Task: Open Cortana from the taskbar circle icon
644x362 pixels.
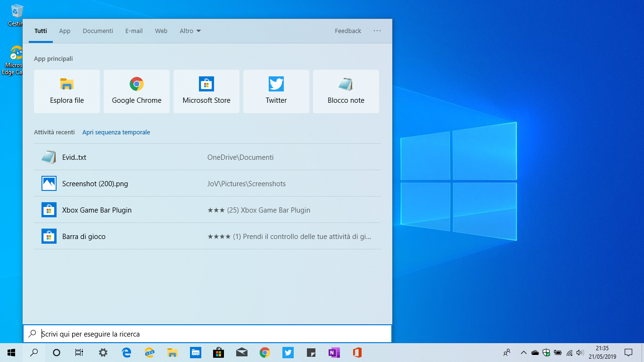Action: pyautogui.click(x=57, y=353)
